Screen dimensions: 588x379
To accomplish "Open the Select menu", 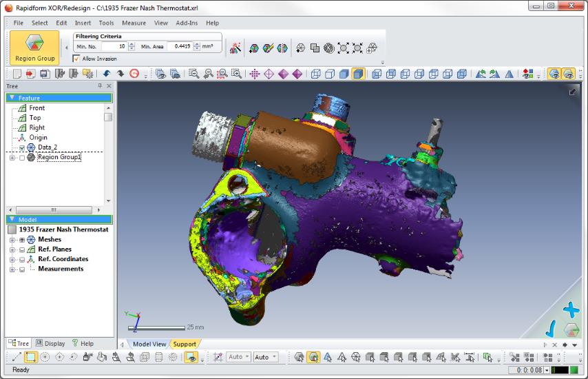I will (x=39, y=23).
